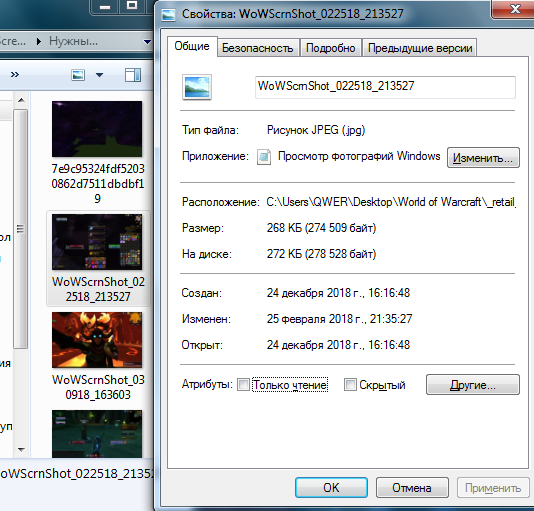Select the Предыдущие версии tab

coord(420,48)
